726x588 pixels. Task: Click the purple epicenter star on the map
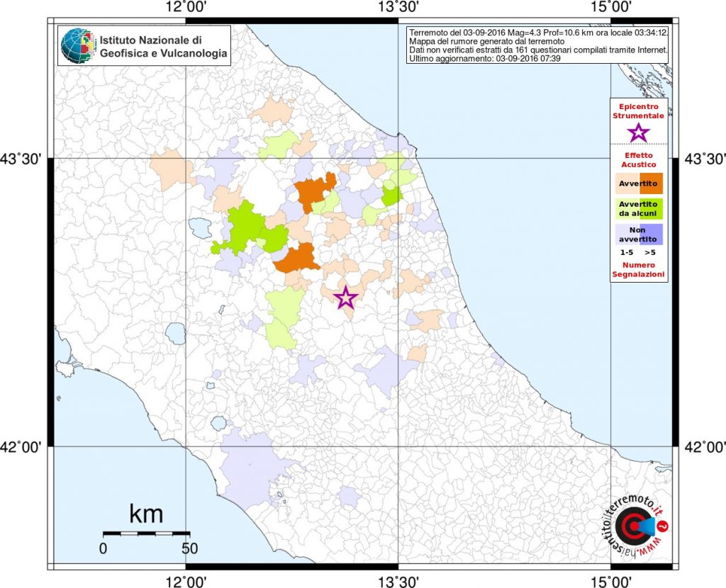click(x=345, y=298)
